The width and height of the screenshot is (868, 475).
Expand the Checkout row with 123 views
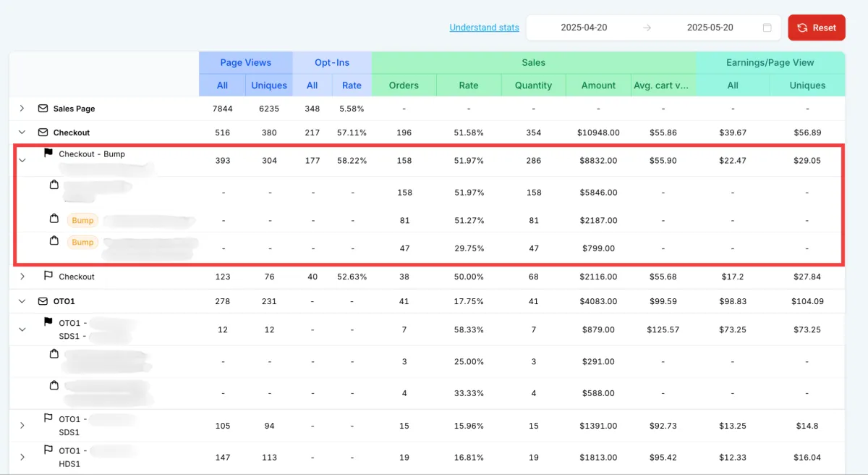22,276
